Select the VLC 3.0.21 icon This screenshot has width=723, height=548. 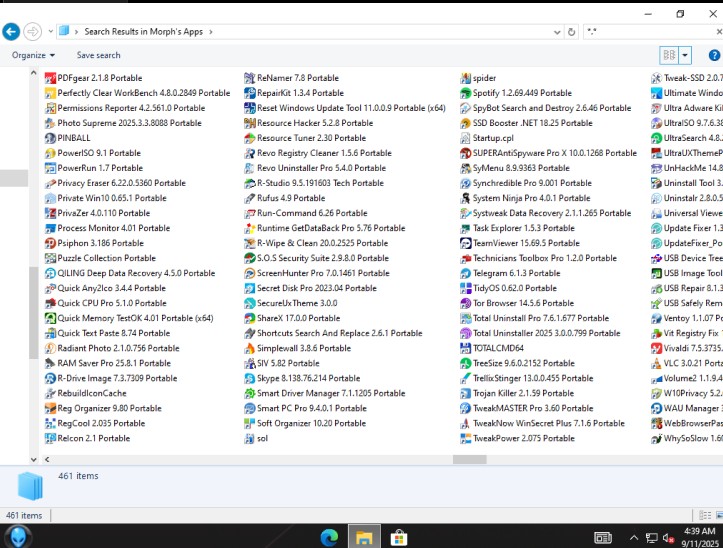[x=656, y=363]
